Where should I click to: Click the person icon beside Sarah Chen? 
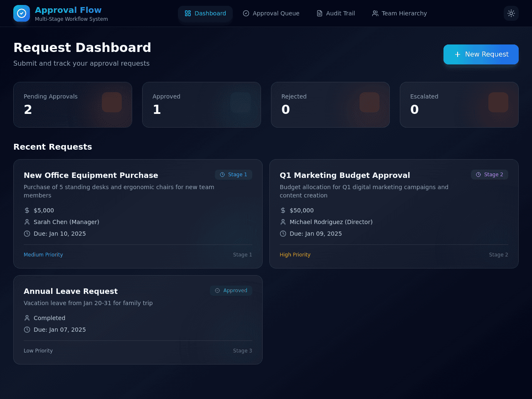coord(27,222)
